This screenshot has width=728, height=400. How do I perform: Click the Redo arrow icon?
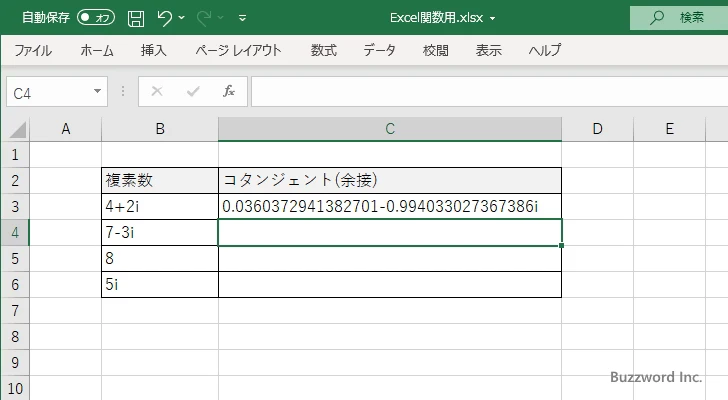point(204,18)
